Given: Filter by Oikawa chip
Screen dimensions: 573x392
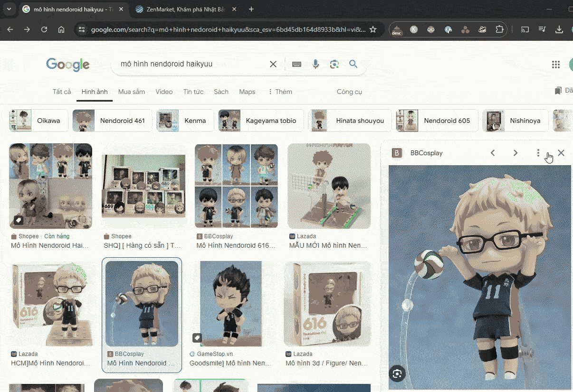Looking at the screenshot, I should tap(38, 121).
